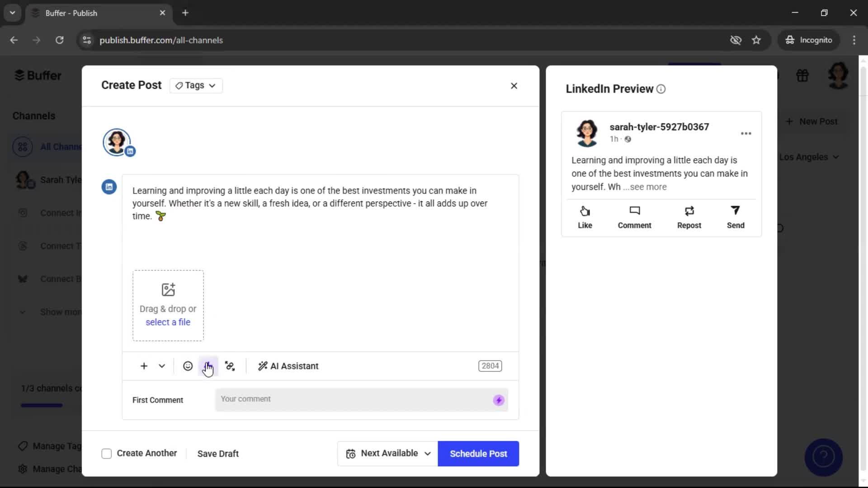Open the gift icon in the top bar

[x=802, y=75]
